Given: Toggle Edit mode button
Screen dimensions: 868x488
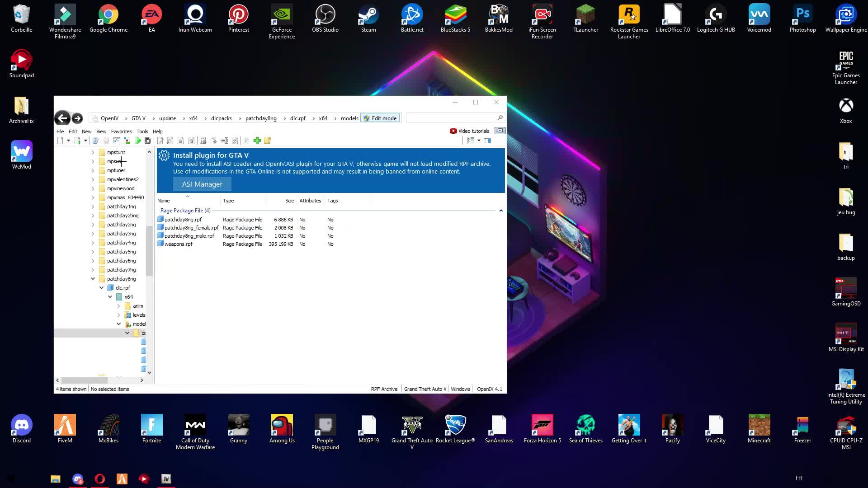Looking at the screenshot, I should click(380, 118).
